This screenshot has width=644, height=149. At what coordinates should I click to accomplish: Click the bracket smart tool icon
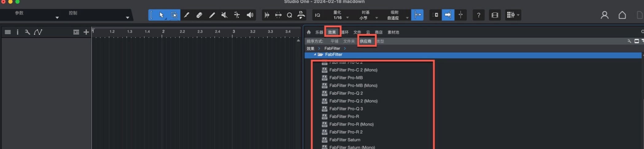152,15
